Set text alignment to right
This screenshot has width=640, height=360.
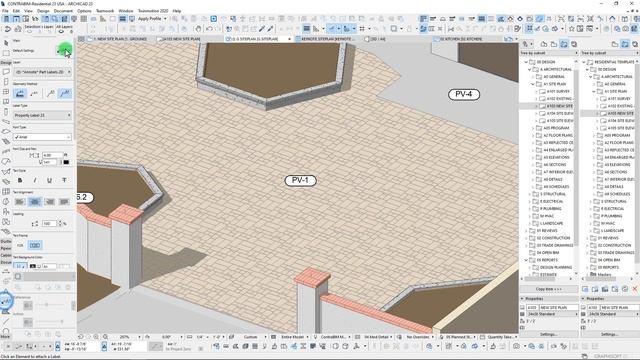[50, 202]
